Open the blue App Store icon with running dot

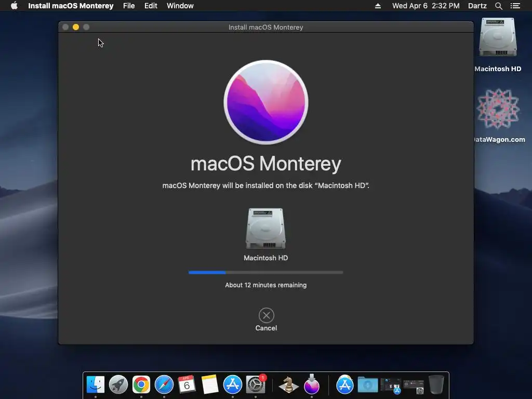pos(232,384)
